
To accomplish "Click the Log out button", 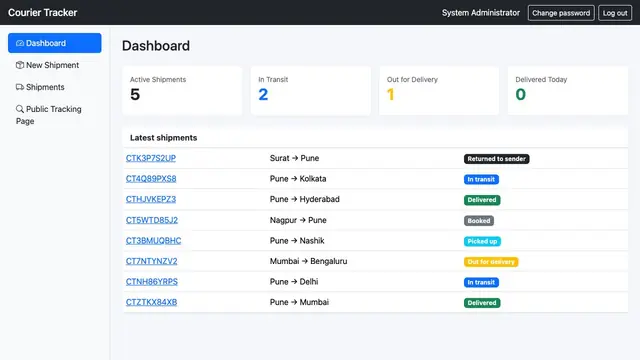I will [615, 13].
